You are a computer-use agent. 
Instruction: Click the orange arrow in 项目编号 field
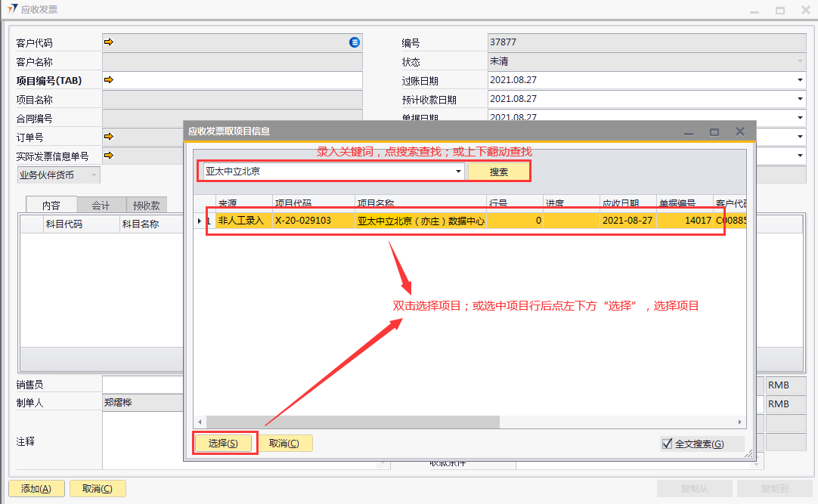108,79
